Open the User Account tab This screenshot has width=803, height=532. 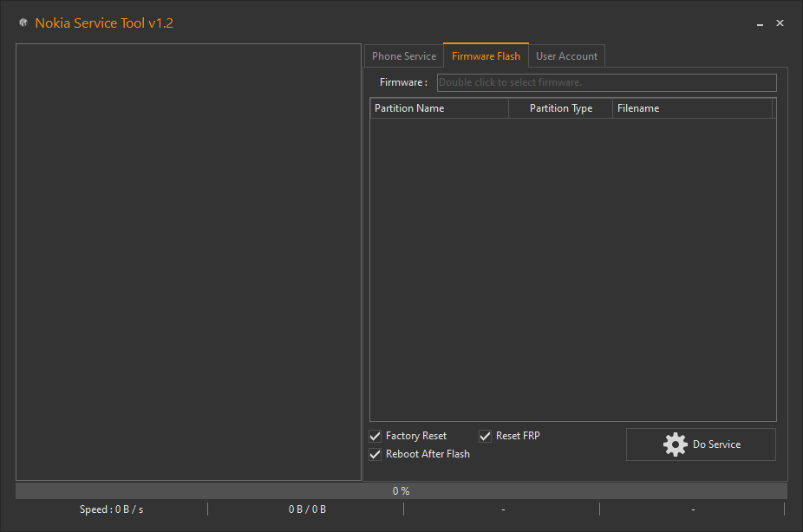point(566,56)
